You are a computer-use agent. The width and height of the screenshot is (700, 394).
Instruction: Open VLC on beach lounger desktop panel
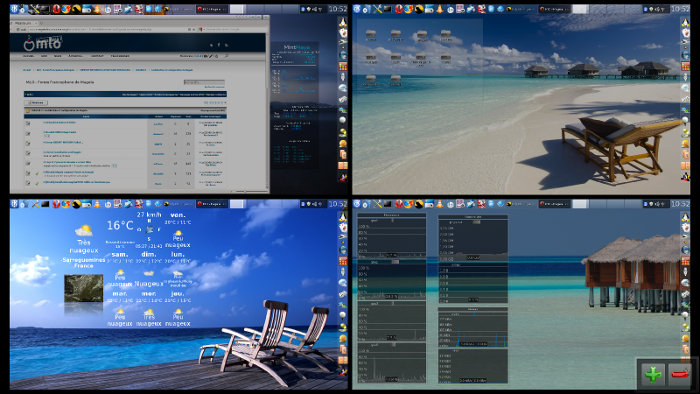[x=440, y=9]
